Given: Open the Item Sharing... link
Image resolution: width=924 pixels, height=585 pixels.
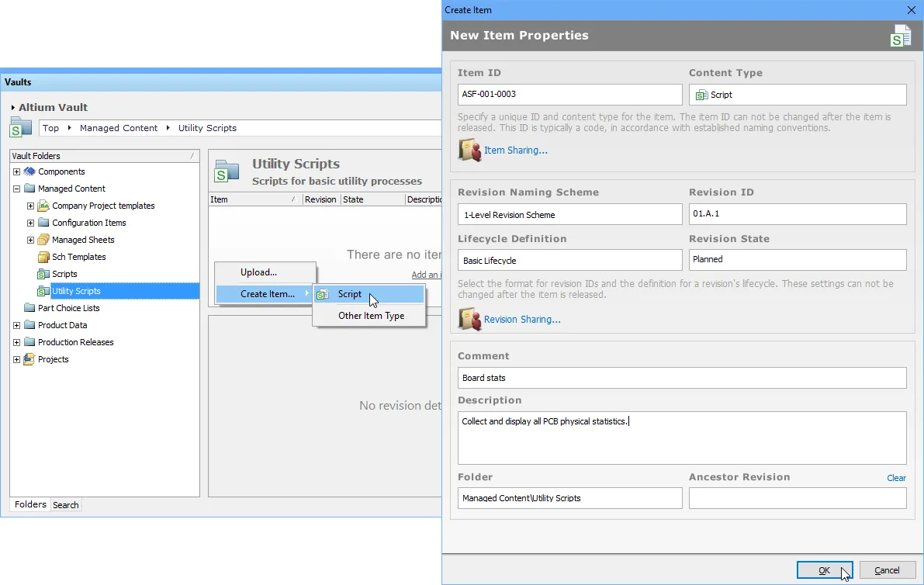Looking at the screenshot, I should point(516,151).
